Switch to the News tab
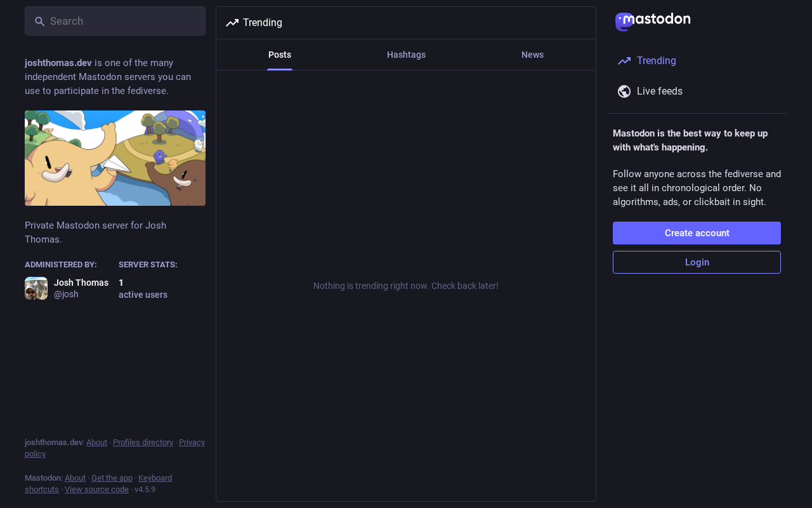This screenshot has width=812, height=508. pos(532,55)
